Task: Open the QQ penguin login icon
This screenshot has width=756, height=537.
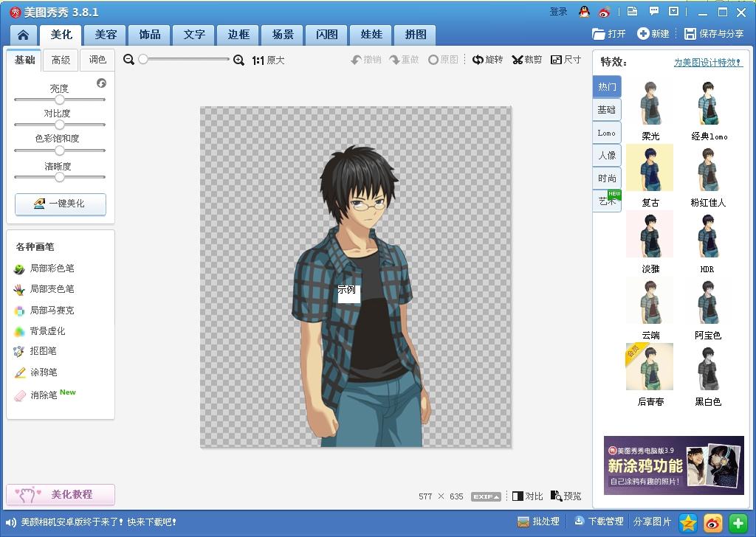Action: (x=585, y=12)
